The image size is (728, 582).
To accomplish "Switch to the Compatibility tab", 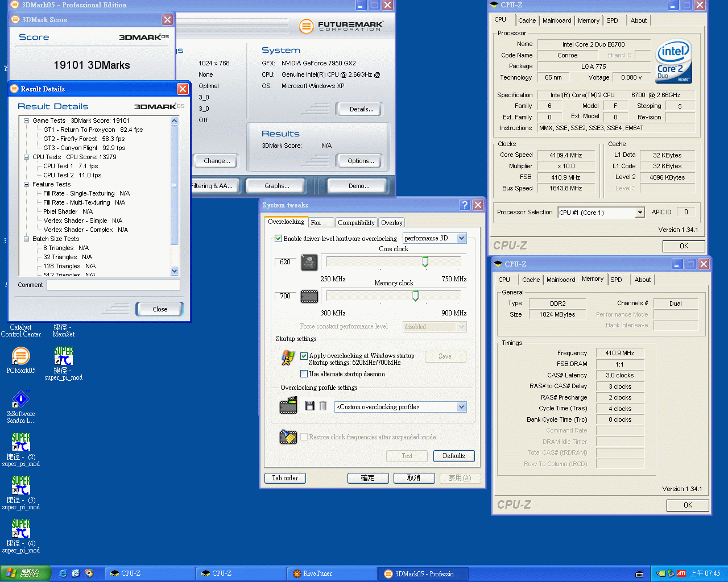I will [356, 223].
